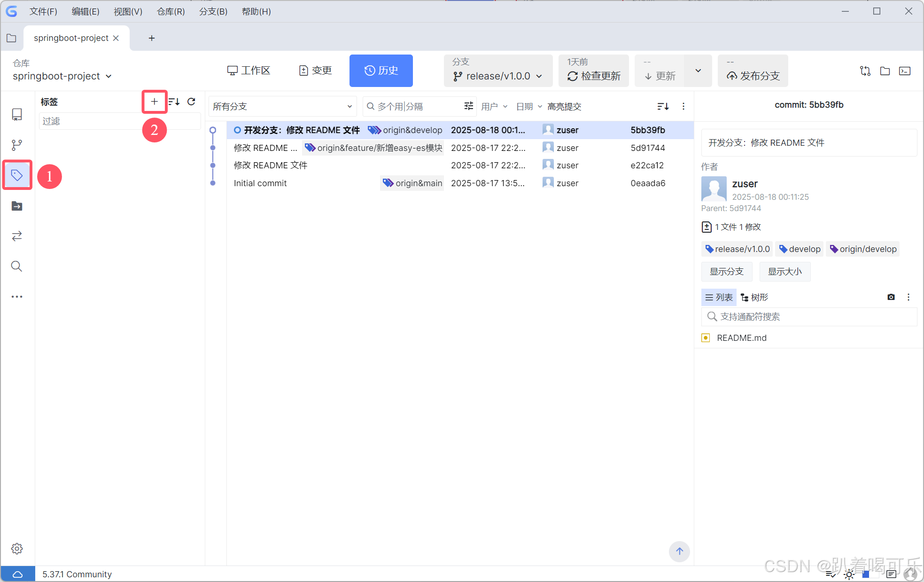The height and width of the screenshot is (582, 924).
Task: Take snapshot with camera icon
Action: (x=891, y=297)
